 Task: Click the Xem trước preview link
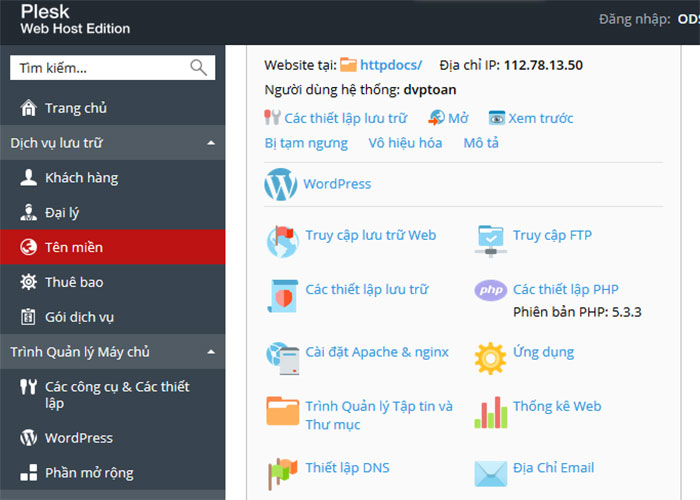point(540,118)
